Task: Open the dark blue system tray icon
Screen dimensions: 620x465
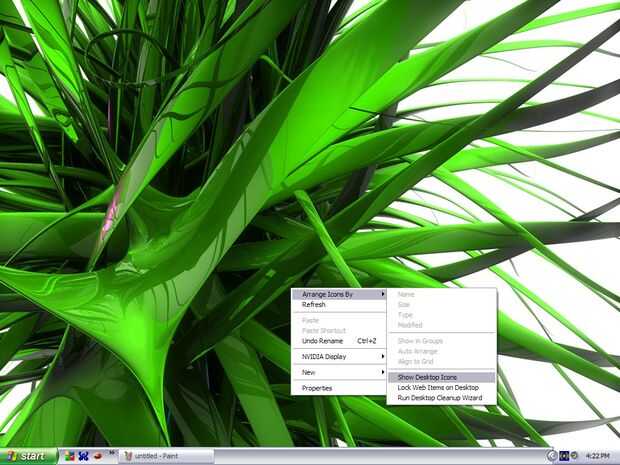Action: click(x=564, y=456)
